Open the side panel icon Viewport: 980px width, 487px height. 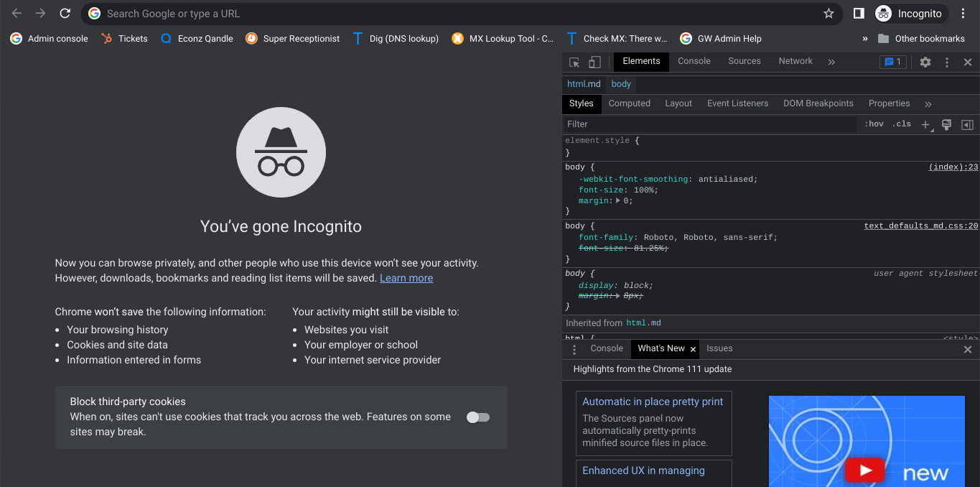coord(859,13)
